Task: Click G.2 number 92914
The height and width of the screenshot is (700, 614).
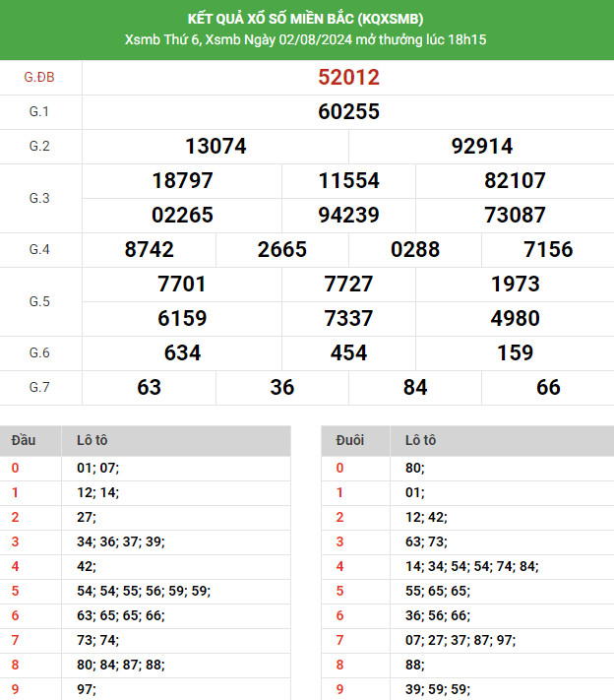Action: [482, 146]
